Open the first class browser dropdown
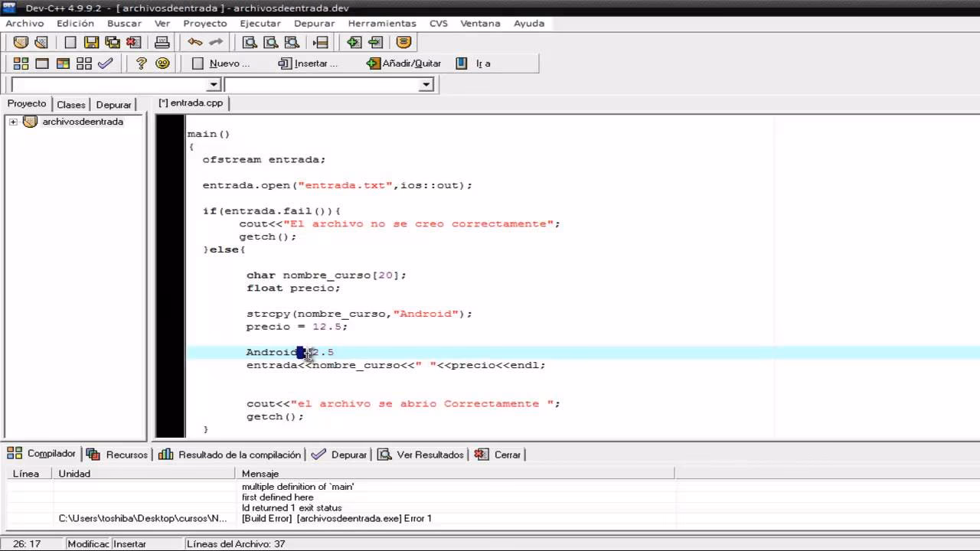Viewport: 980px width, 551px height. pyautogui.click(x=214, y=85)
